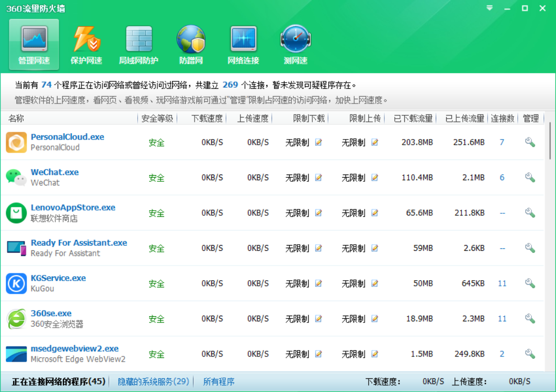This screenshot has width=556, height=392.
Task: Open manage wrench for PersonalCloud.exe
Action: pos(530,142)
